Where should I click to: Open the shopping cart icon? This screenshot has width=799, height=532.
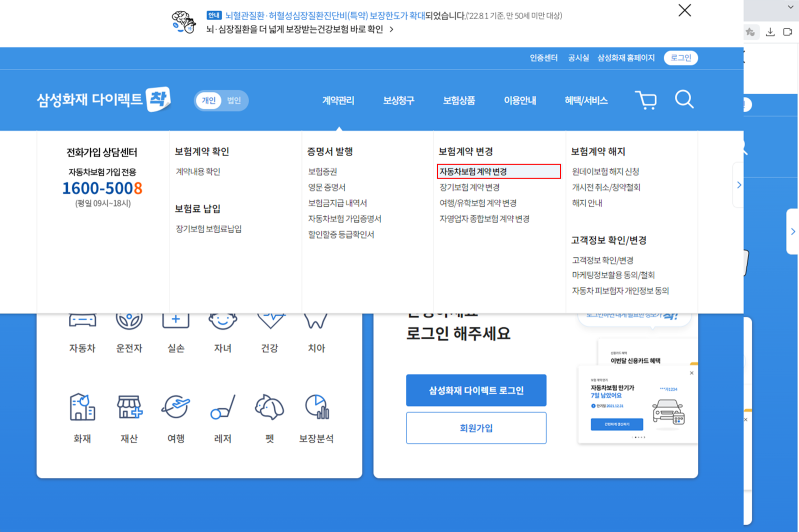pyautogui.click(x=646, y=100)
